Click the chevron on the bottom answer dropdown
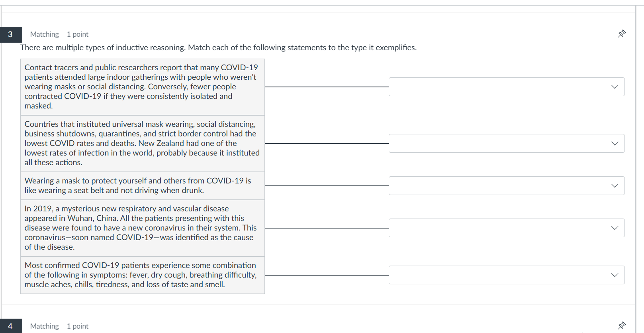The image size is (644, 333). [x=615, y=275]
